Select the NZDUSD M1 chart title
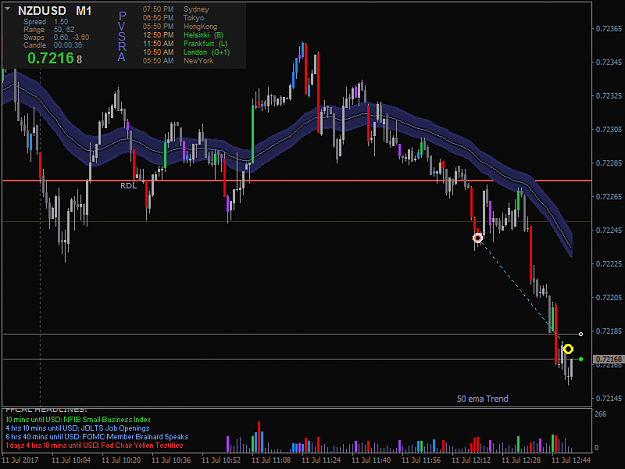 (x=55, y=11)
